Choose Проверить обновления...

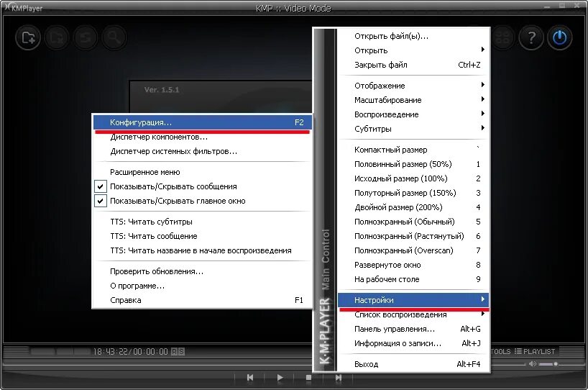click(x=202, y=271)
